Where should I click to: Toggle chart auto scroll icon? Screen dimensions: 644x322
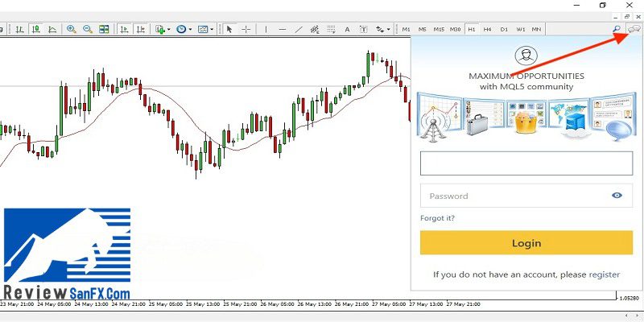point(124,29)
